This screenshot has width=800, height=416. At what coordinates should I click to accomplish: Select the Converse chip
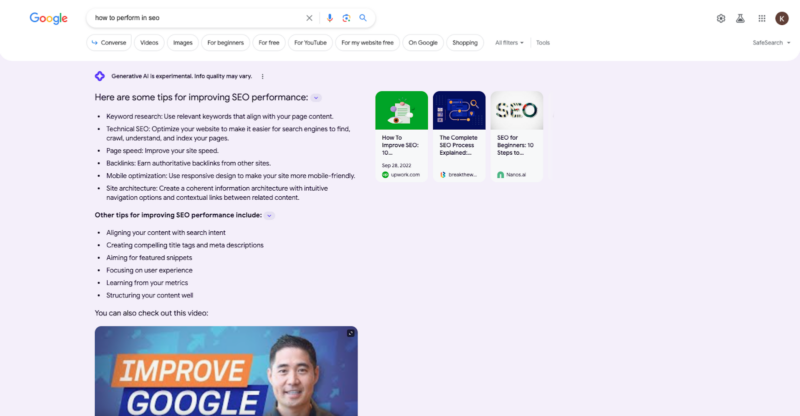click(x=109, y=43)
